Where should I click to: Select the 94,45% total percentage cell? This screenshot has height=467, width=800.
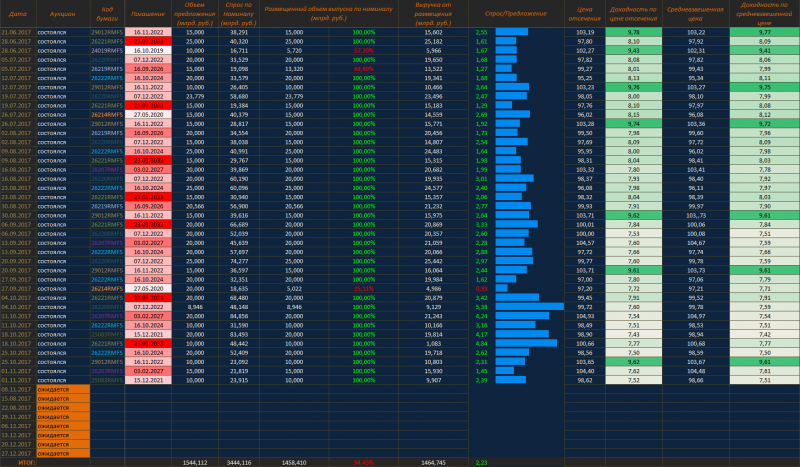click(363, 462)
